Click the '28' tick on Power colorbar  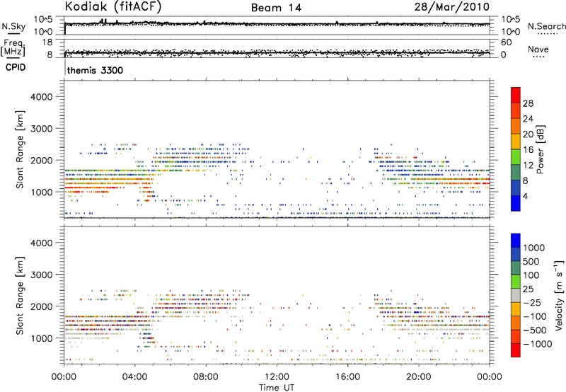click(x=528, y=103)
